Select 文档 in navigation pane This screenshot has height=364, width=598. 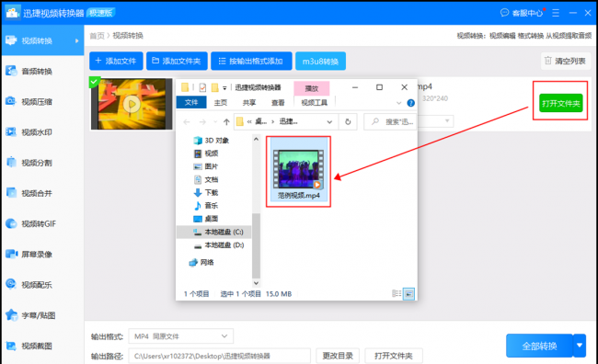coord(206,179)
